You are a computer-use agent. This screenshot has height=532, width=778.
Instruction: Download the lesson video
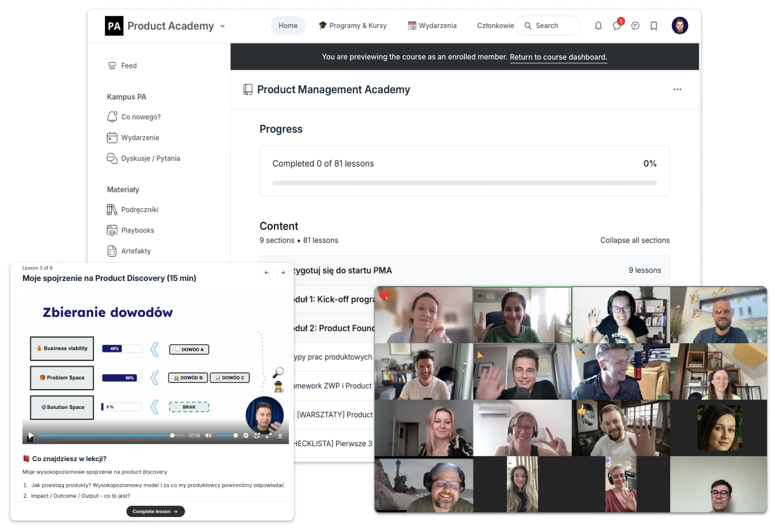coord(280,436)
